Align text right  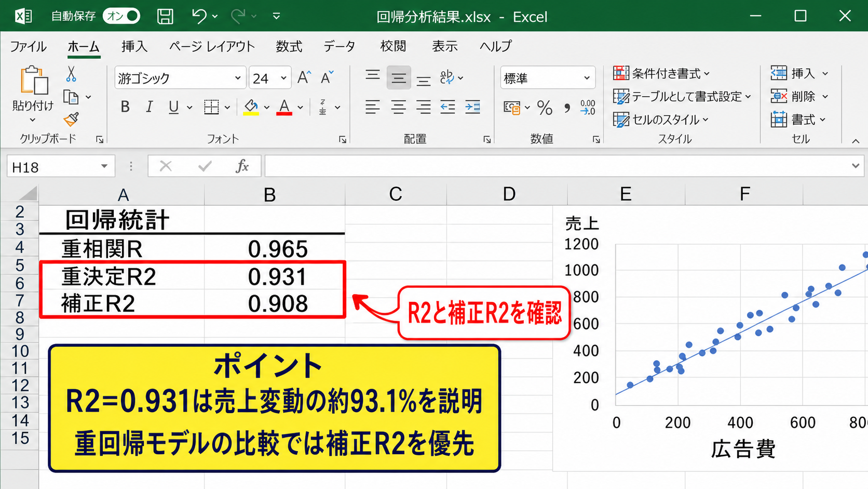click(x=424, y=107)
